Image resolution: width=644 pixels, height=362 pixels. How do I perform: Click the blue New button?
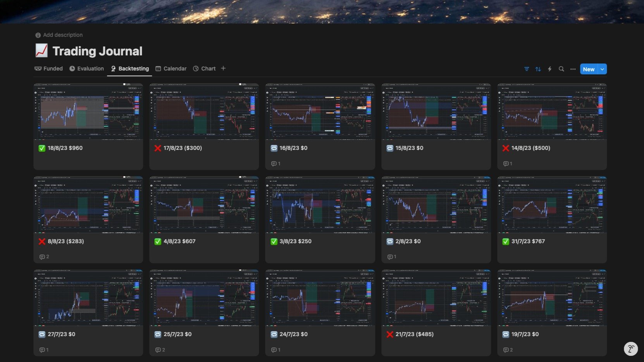588,69
